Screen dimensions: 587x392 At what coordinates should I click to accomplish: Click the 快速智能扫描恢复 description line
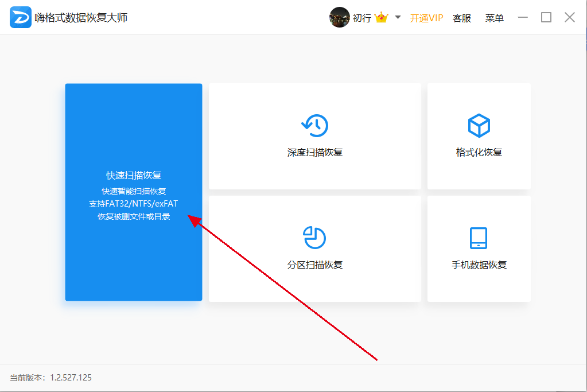coord(134,191)
